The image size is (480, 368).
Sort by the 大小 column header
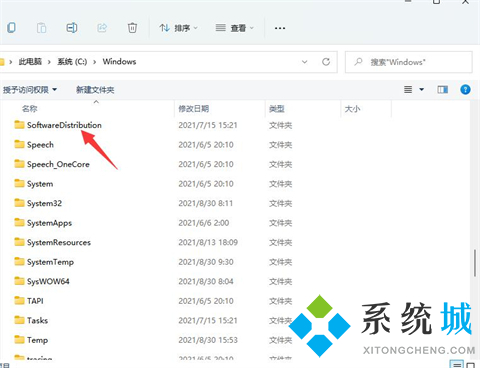[x=352, y=109]
